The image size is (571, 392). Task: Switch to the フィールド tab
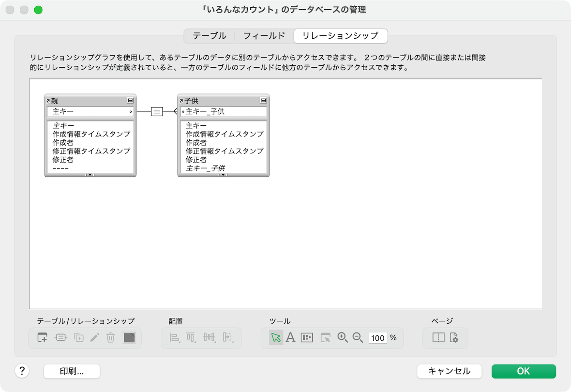point(264,36)
